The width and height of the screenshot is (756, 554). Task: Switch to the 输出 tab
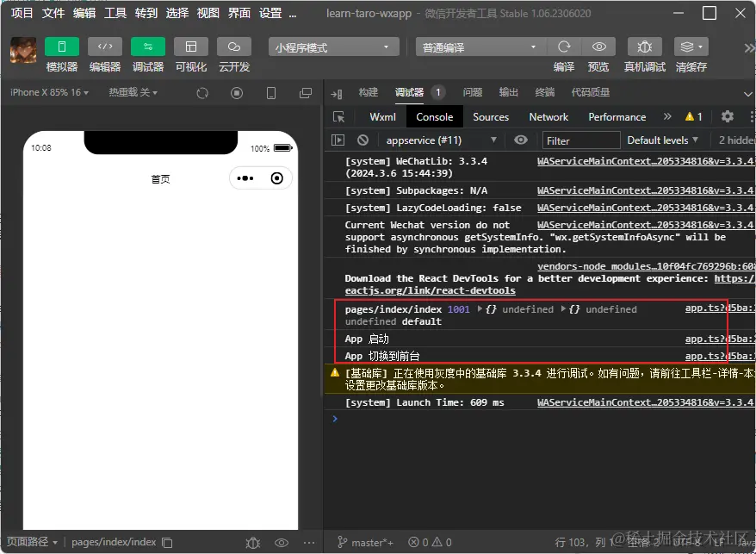[x=509, y=92]
